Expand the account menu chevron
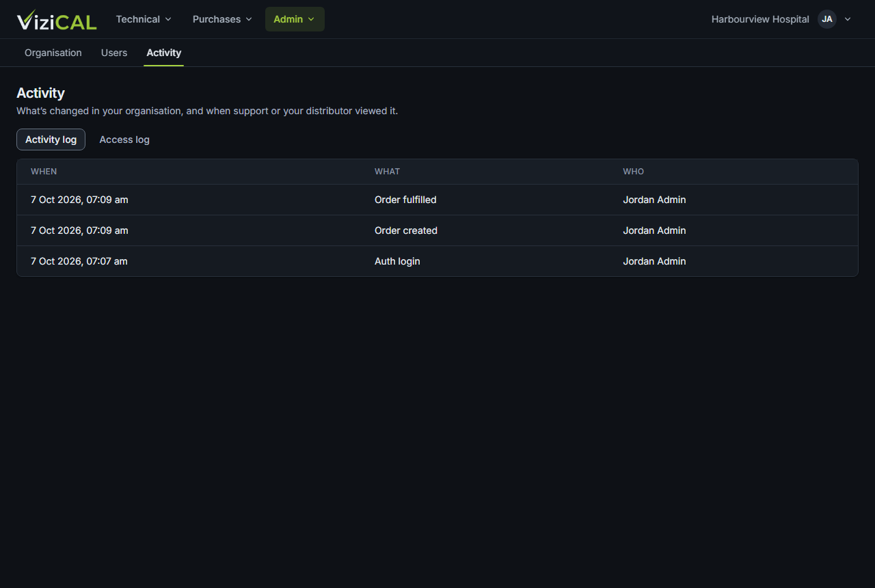 [848, 19]
